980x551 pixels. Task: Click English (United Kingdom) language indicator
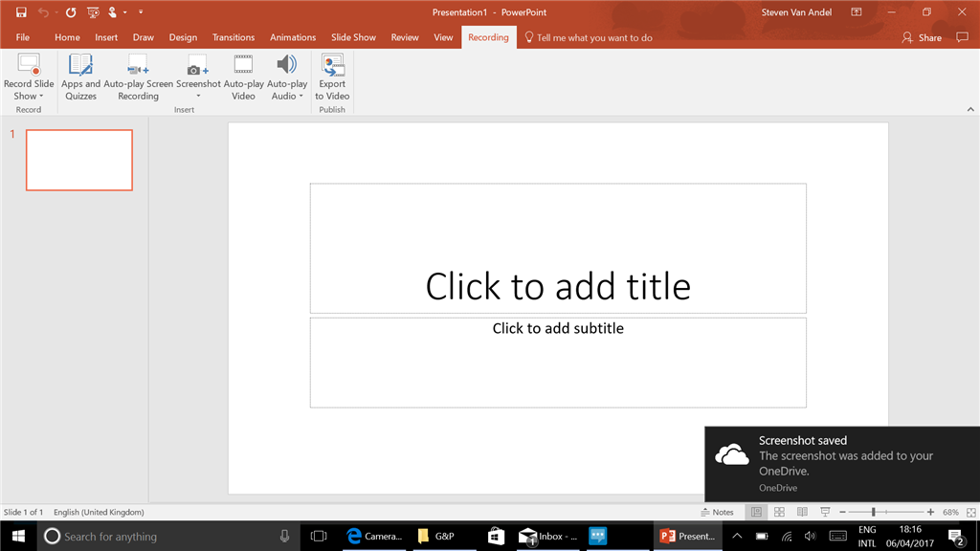point(99,513)
